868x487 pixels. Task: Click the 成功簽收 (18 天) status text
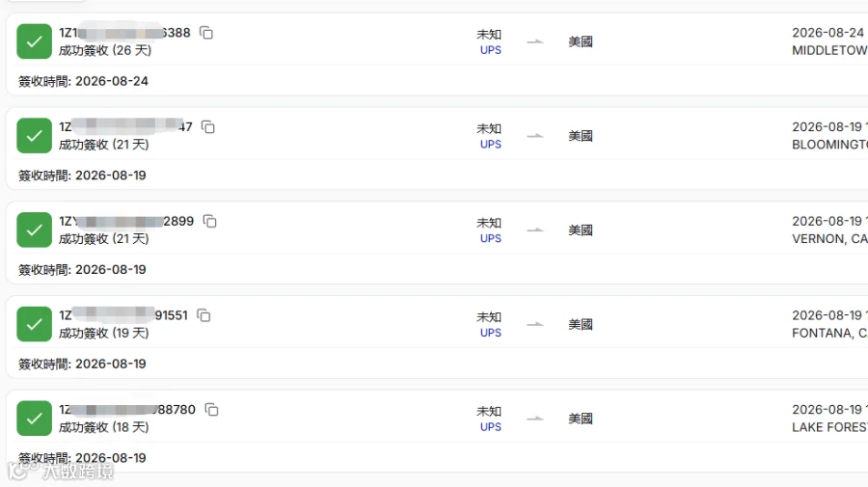104,427
